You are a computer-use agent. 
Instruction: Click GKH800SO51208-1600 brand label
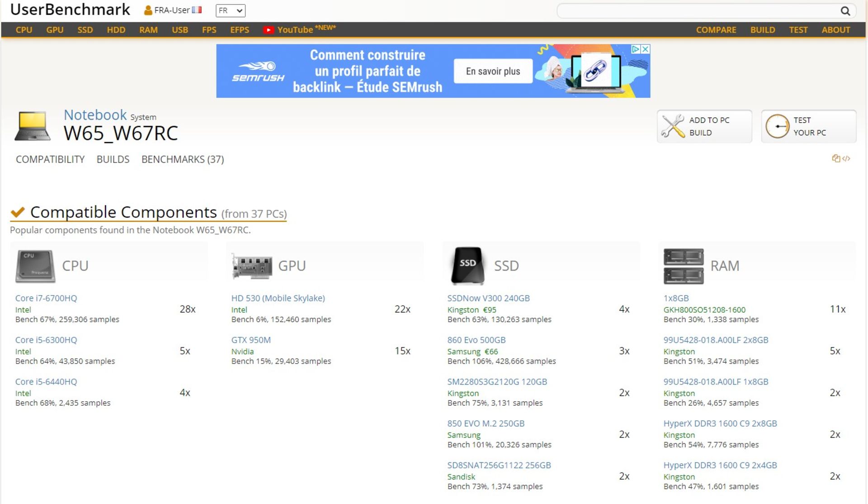(704, 310)
